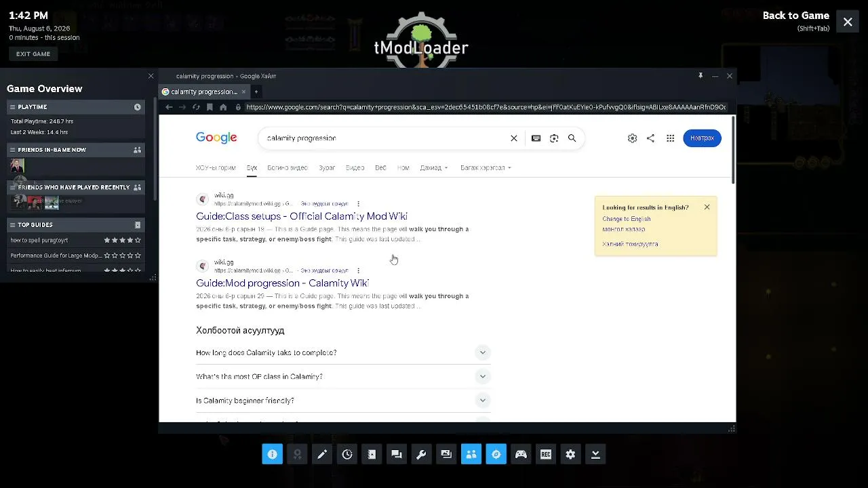Open the Дахиад more dropdown
The height and width of the screenshot is (488, 868).
[x=434, y=168]
